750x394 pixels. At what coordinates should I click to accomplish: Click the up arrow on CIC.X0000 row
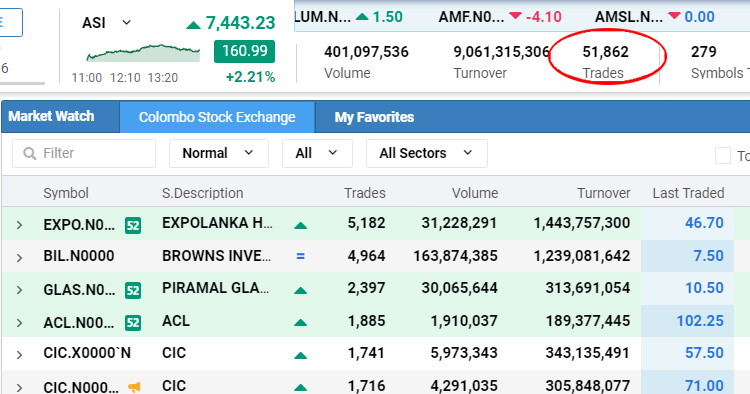point(300,355)
